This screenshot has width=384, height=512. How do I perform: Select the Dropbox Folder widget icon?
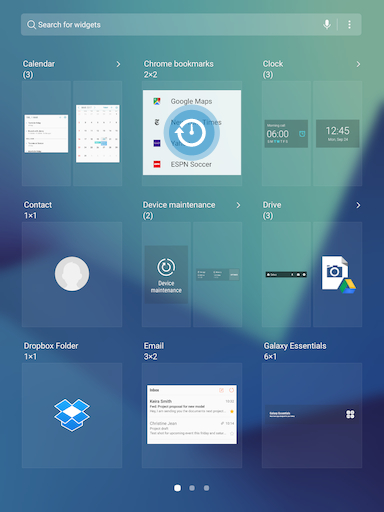(x=72, y=415)
